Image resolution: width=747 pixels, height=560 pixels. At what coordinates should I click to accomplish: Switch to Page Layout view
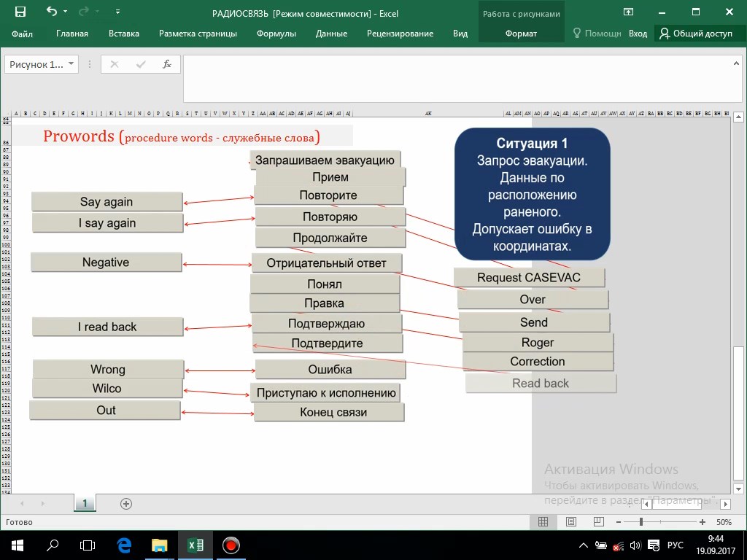tap(570, 522)
